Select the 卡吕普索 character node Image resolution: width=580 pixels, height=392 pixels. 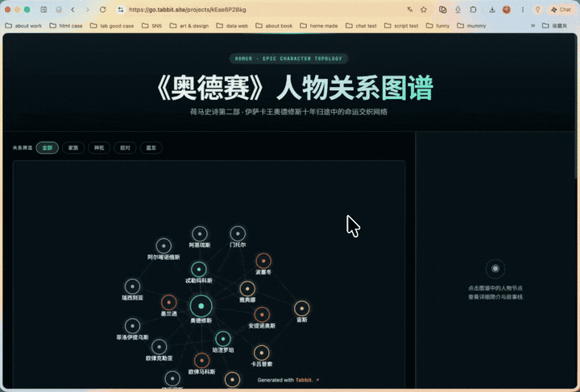pos(262,353)
